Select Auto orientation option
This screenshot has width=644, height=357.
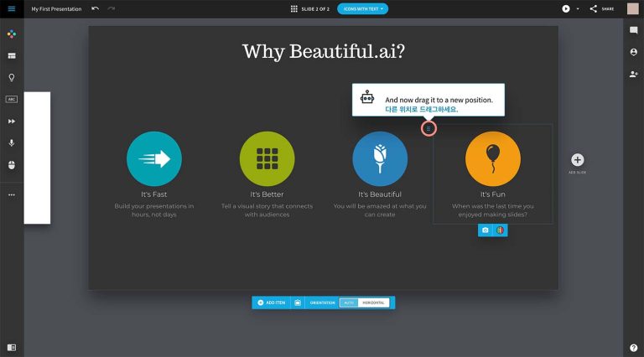point(348,303)
